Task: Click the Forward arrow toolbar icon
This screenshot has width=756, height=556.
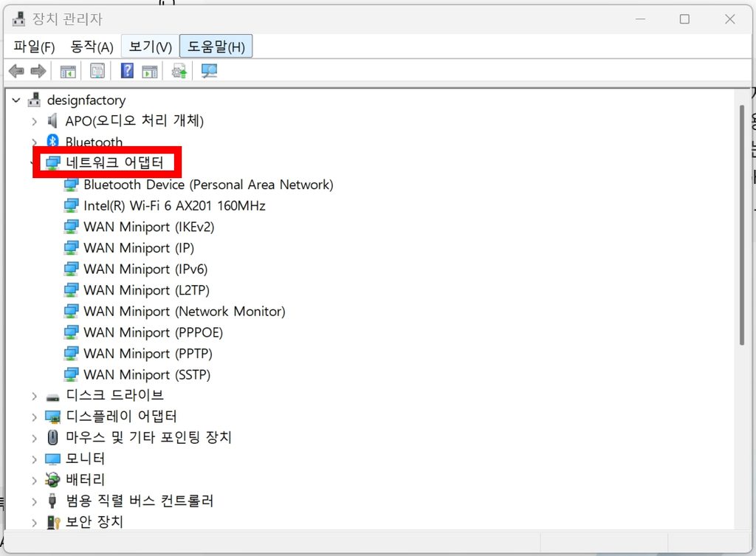Action: tap(38, 72)
